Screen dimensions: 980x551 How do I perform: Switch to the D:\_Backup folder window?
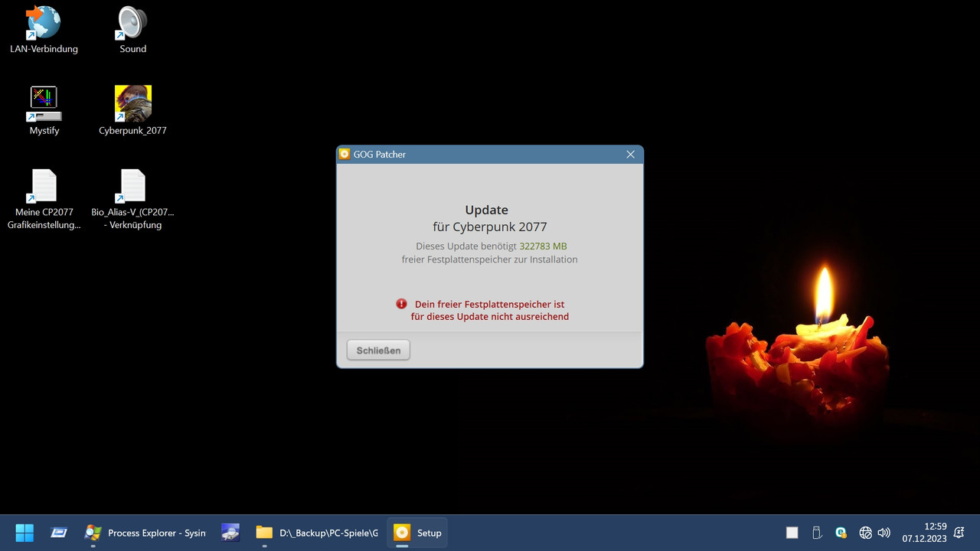[x=317, y=533]
